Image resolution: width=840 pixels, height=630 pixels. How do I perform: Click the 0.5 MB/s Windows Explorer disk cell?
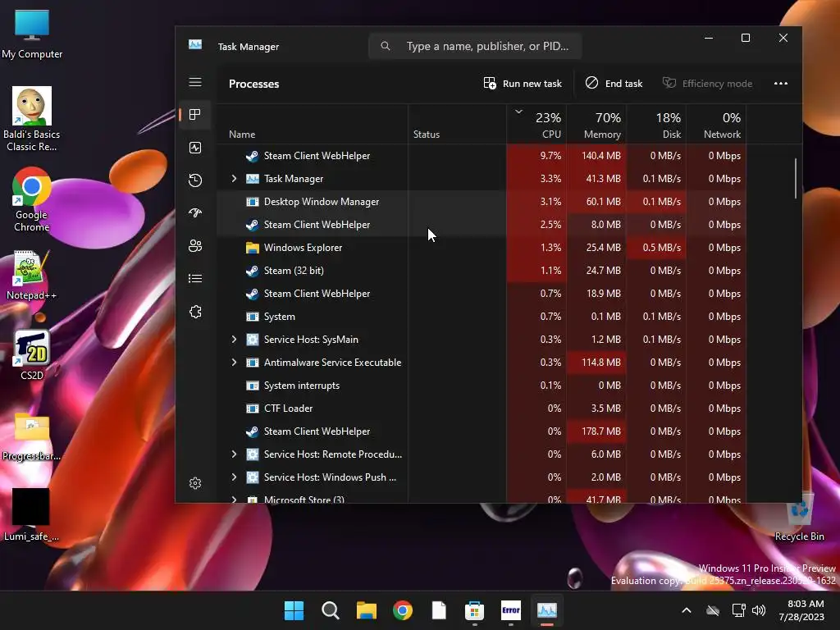pos(656,248)
